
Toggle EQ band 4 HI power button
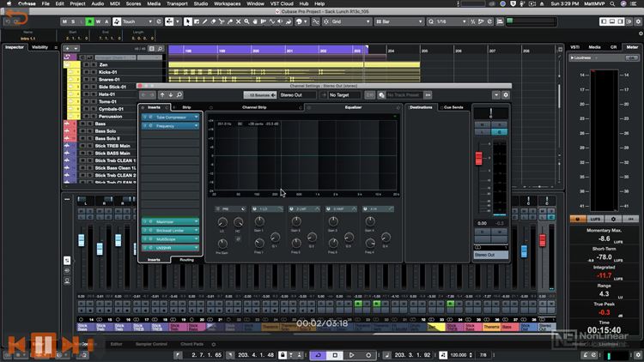pos(365,209)
